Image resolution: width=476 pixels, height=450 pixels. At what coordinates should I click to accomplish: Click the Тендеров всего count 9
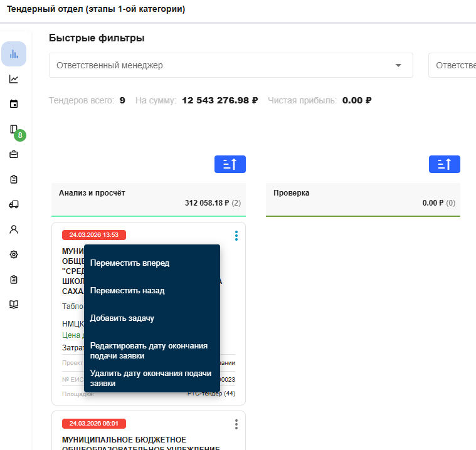[122, 100]
